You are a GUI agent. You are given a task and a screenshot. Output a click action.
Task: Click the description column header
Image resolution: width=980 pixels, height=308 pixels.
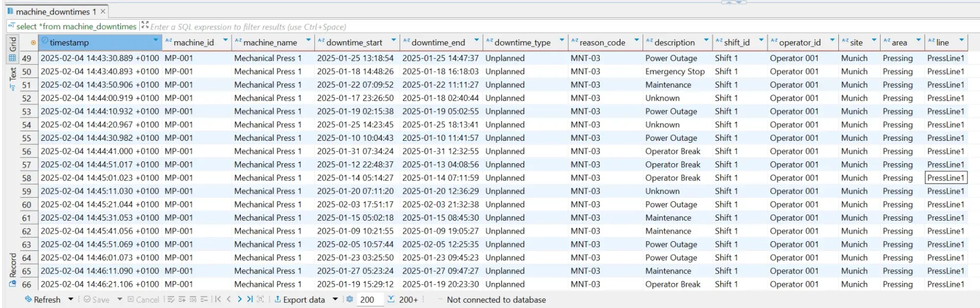coord(678,43)
